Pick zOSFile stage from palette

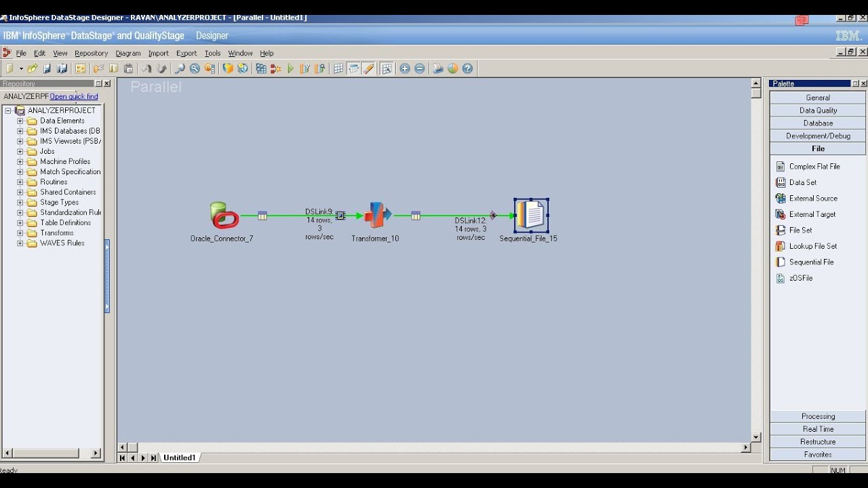tap(800, 278)
